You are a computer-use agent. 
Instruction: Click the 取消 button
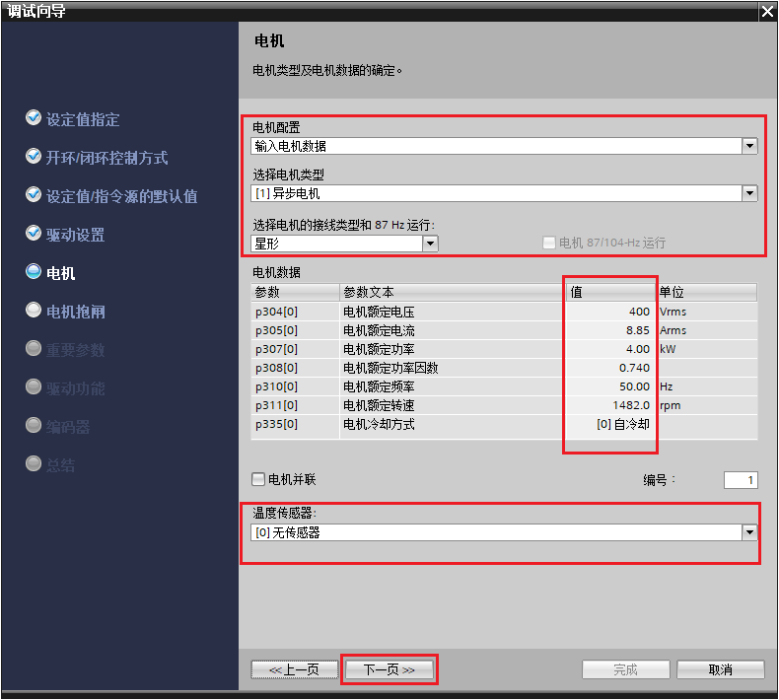tap(720, 669)
